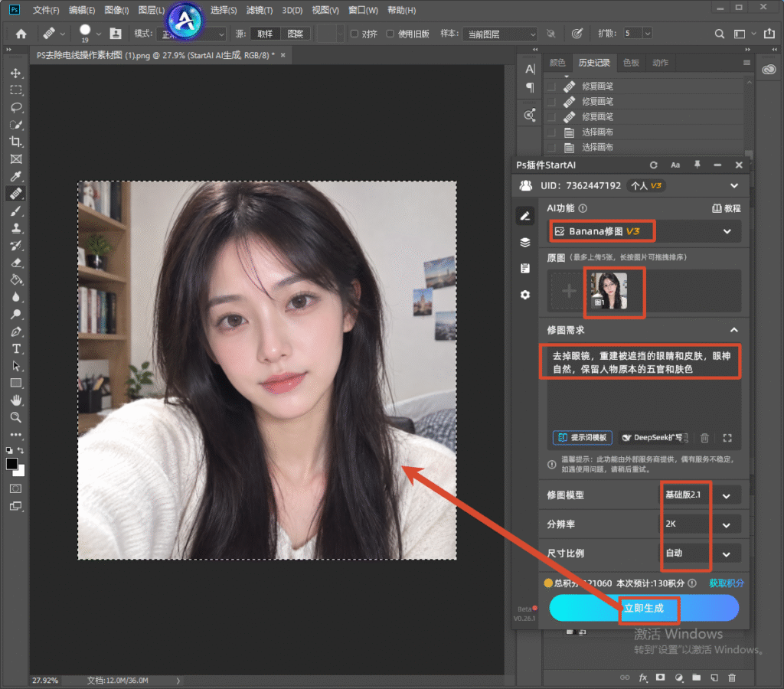Select the Brush tool
784x689 pixels.
coord(16,211)
